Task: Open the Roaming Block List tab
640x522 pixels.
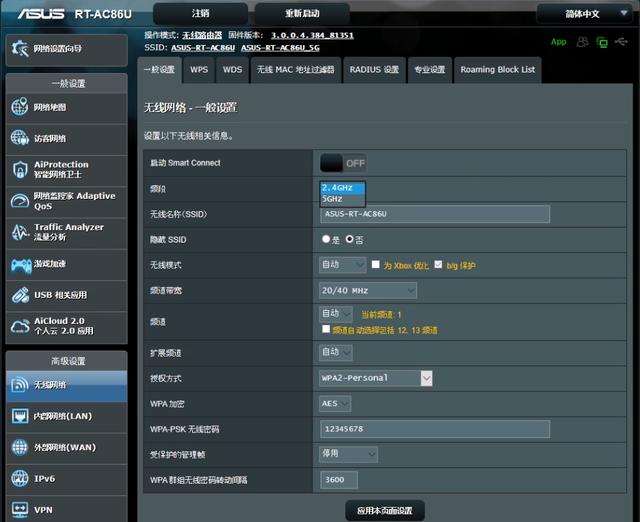Action: [x=498, y=70]
